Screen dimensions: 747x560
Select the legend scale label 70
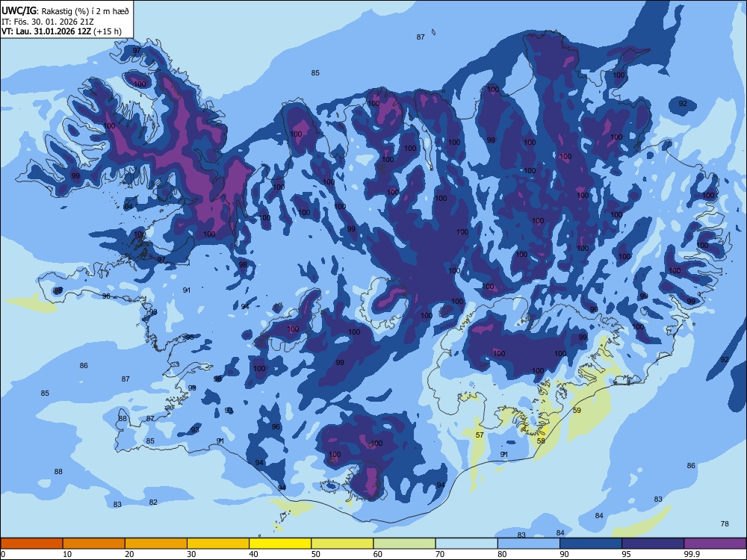coord(440,554)
